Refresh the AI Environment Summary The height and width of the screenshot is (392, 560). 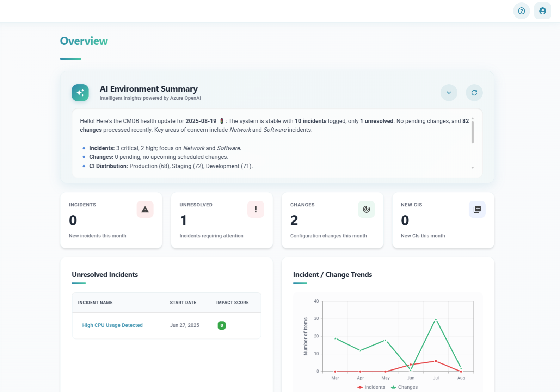coord(474,93)
